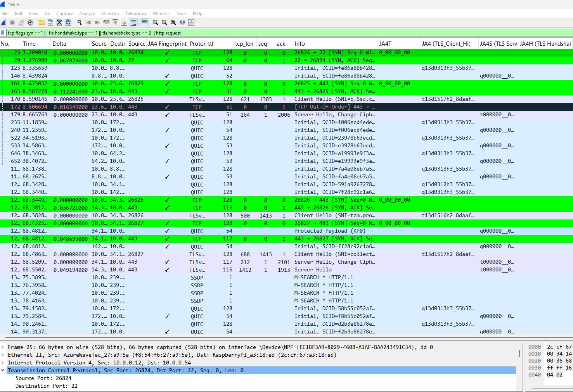The height and width of the screenshot is (392, 573).
Task: Click inside the display filter text field
Action: point(272,33)
